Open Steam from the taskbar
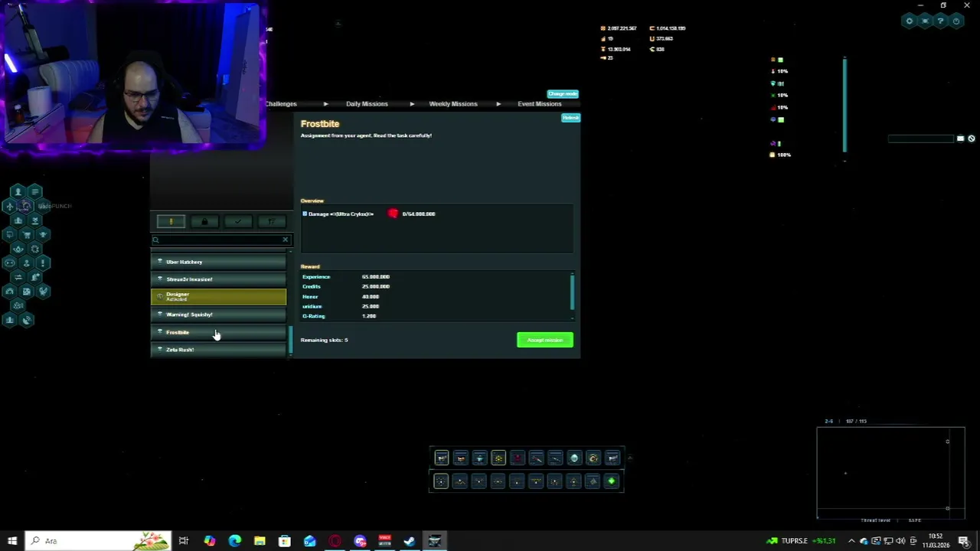This screenshot has height=551, width=980. pos(410,541)
